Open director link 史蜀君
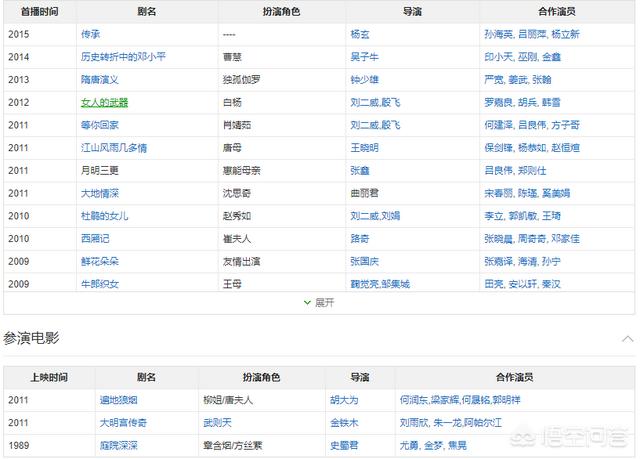 (x=344, y=446)
